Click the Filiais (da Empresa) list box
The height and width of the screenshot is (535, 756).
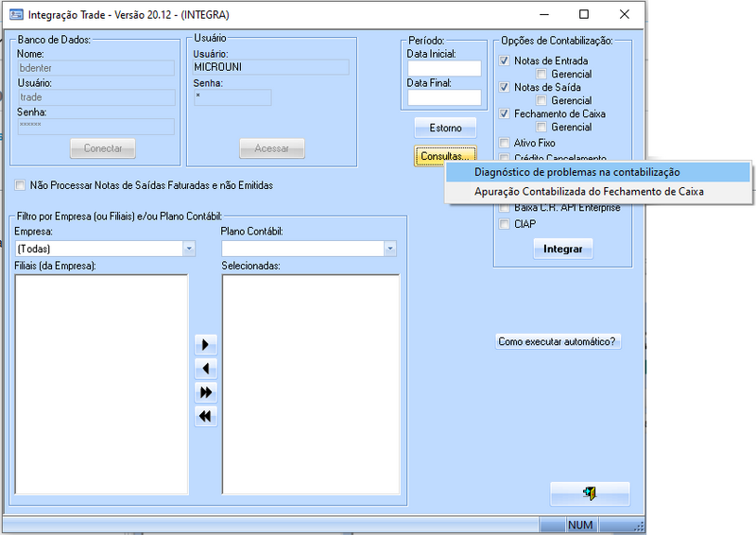(x=101, y=385)
